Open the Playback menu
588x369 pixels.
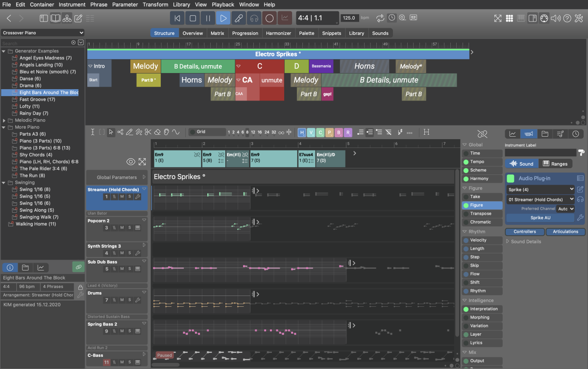tap(223, 4)
